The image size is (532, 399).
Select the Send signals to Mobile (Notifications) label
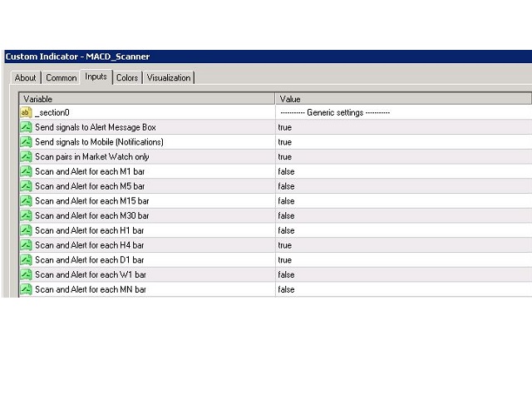pos(99,142)
